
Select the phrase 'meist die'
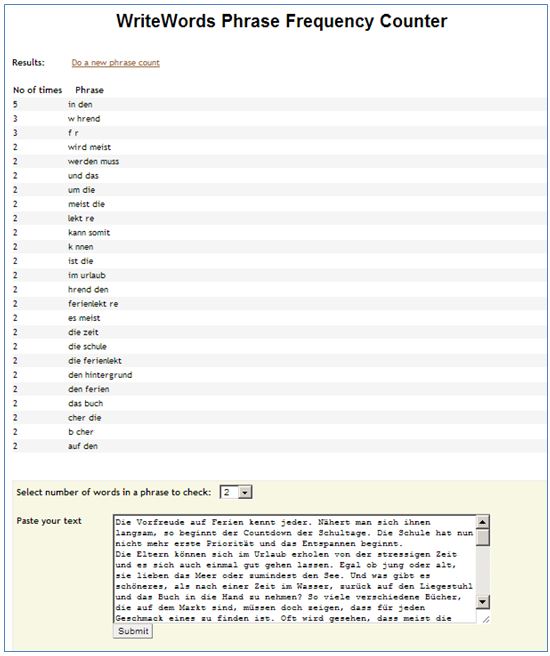coord(87,204)
